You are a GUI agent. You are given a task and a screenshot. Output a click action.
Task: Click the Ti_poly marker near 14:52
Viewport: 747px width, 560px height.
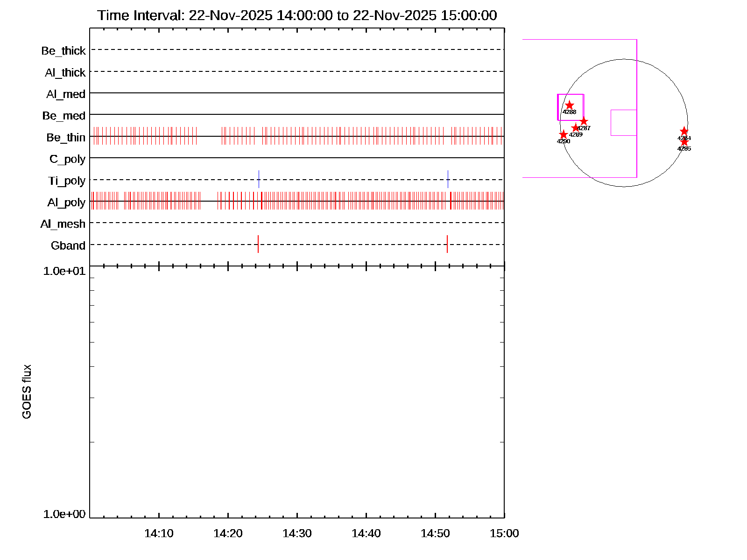coord(448,179)
